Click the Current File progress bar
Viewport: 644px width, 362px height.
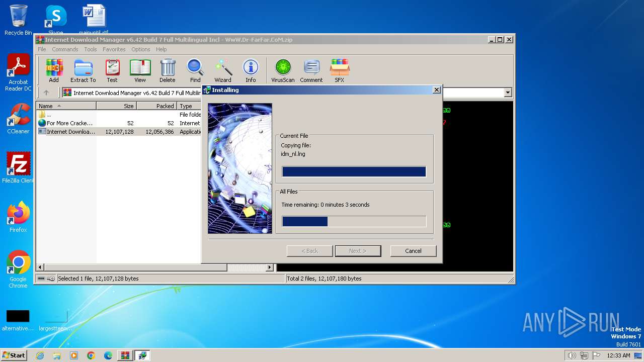click(x=354, y=172)
